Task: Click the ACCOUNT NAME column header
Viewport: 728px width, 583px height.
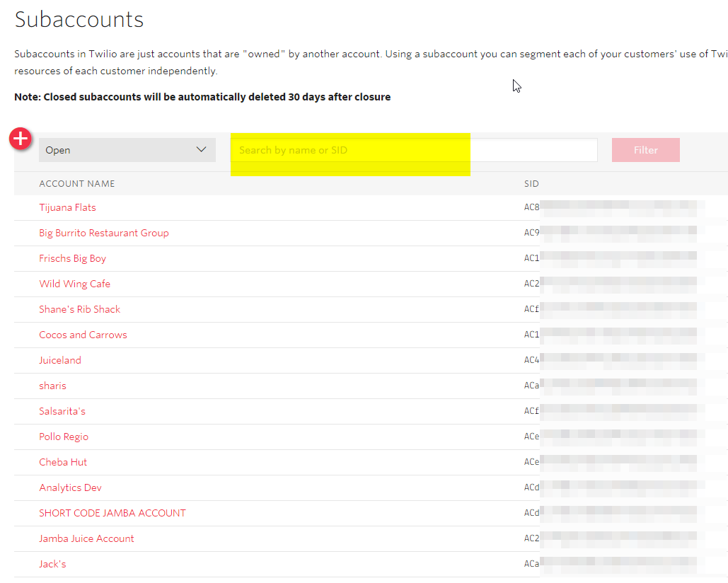Action: point(76,183)
